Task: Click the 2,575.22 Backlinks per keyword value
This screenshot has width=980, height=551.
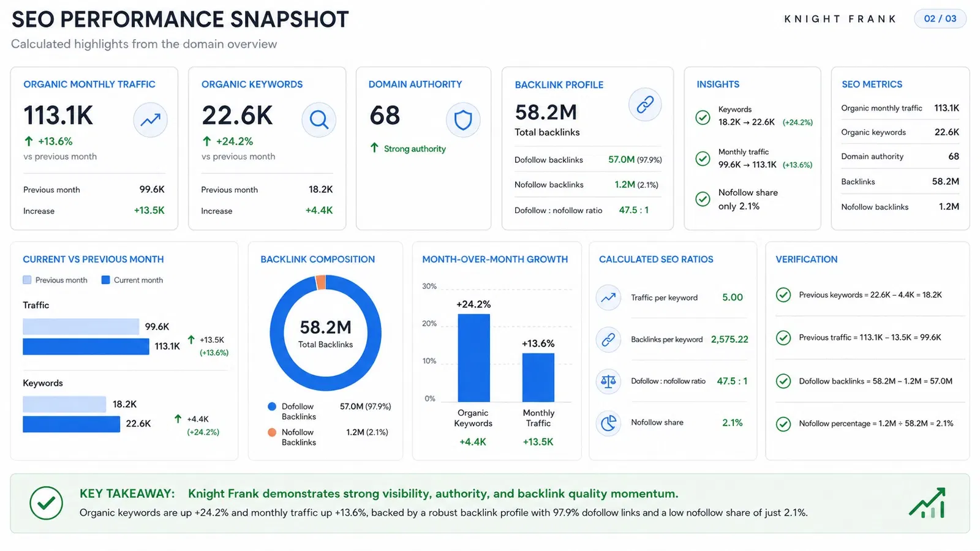Action: click(x=729, y=339)
